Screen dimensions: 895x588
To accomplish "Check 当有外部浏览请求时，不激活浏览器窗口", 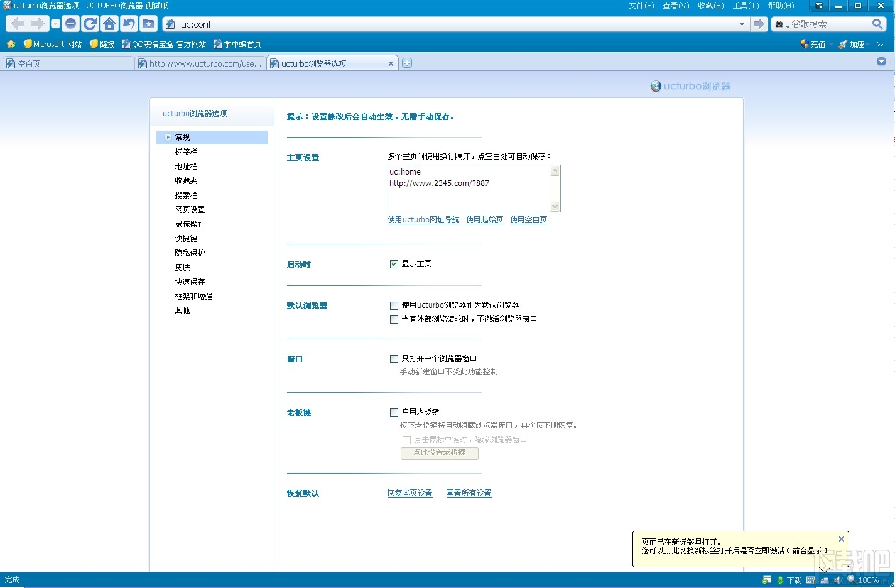I will click(394, 319).
